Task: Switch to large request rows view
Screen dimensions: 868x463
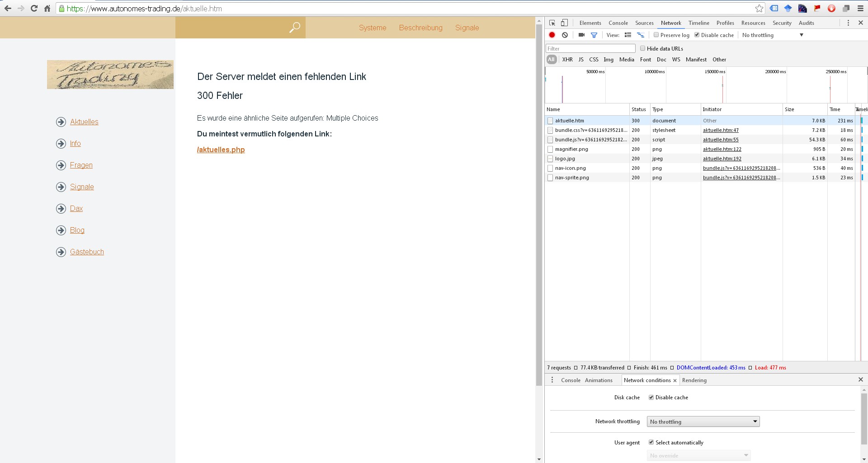Action: (x=628, y=35)
